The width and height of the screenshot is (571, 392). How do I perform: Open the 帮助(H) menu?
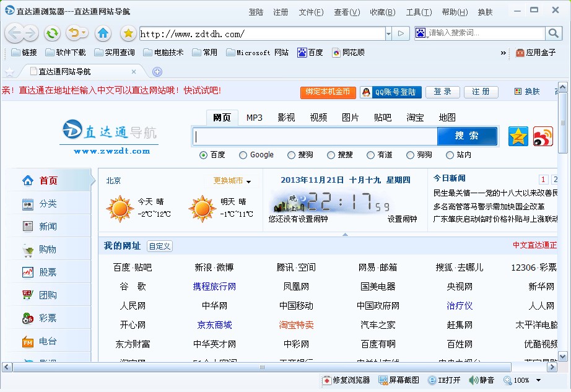[455, 12]
